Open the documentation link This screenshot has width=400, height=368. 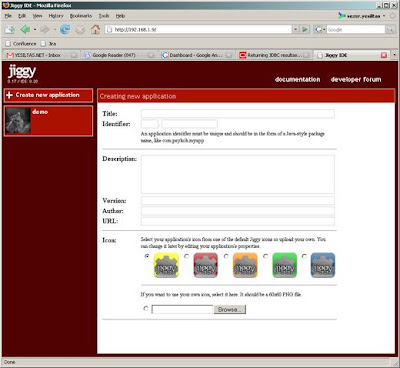pyautogui.click(x=297, y=79)
